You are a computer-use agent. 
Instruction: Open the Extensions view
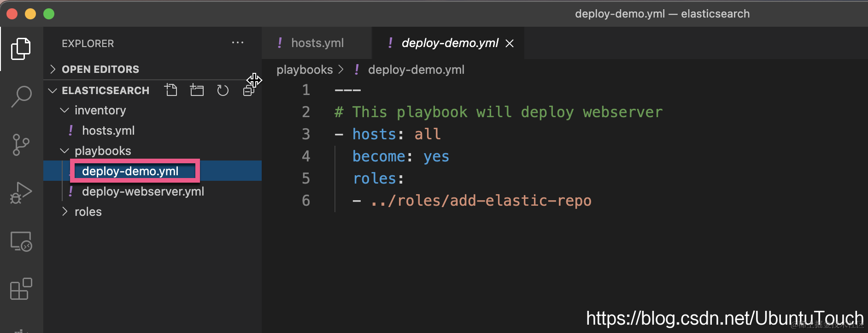tap(21, 289)
